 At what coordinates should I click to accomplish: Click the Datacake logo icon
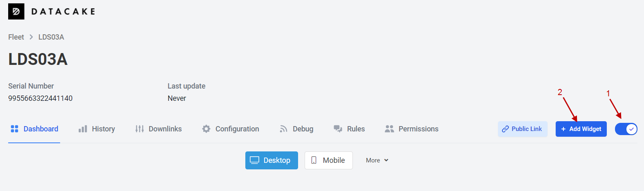(x=16, y=11)
